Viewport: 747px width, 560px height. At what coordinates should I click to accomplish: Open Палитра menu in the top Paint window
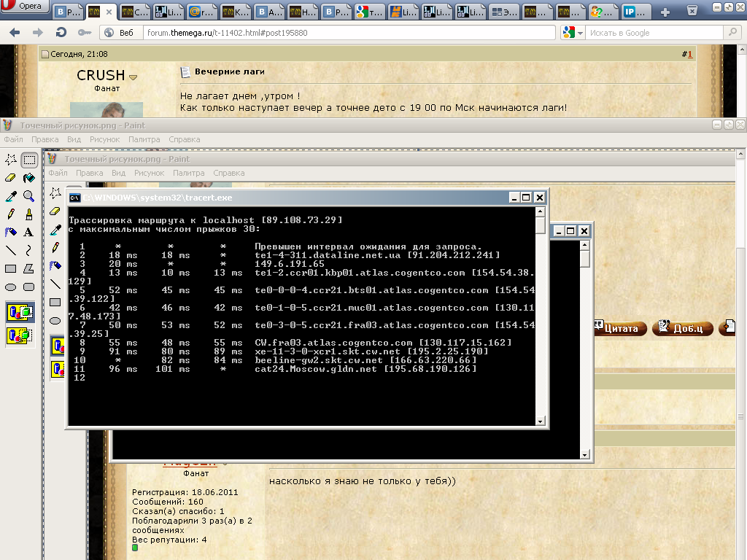[x=144, y=139]
